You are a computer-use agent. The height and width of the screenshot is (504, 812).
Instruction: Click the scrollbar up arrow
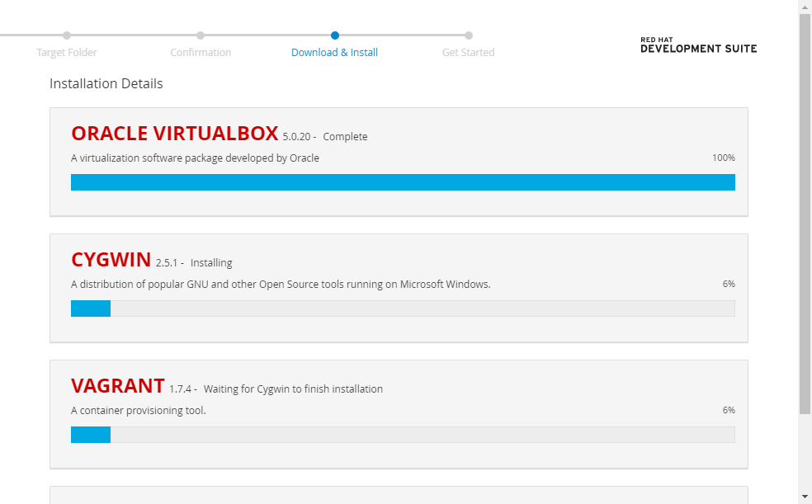point(805,7)
